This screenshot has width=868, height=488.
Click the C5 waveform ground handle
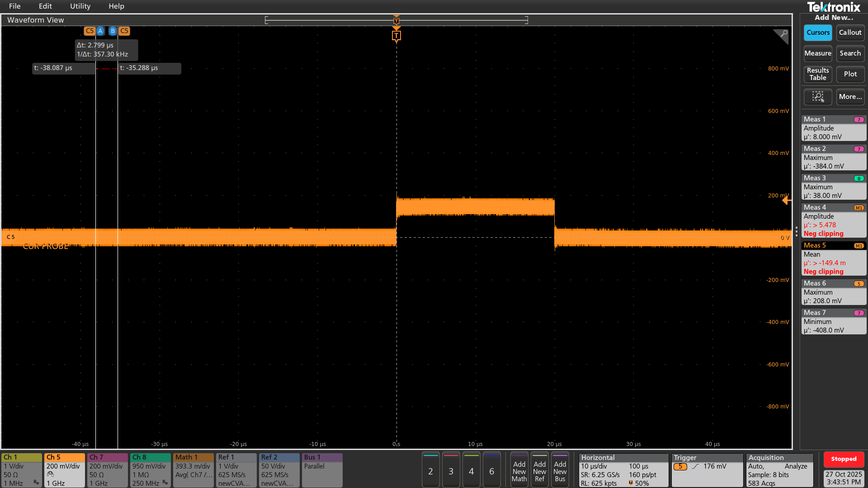[10, 237]
